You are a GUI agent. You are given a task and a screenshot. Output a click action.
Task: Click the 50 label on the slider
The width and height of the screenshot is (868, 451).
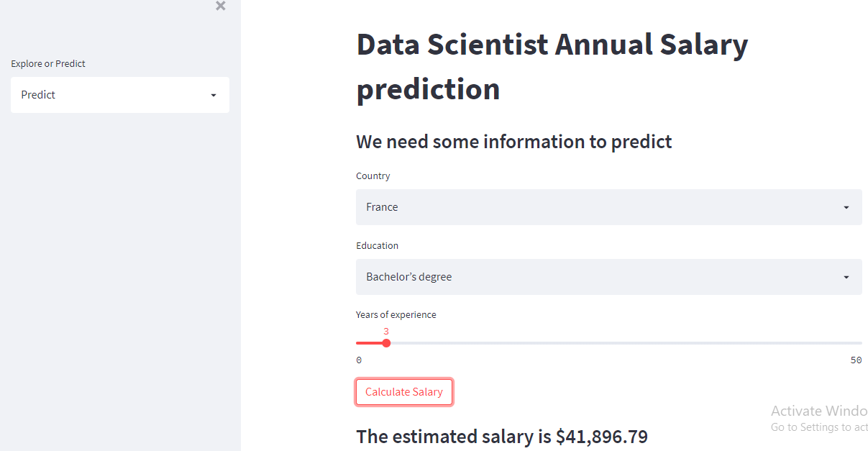[x=856, y=360]
